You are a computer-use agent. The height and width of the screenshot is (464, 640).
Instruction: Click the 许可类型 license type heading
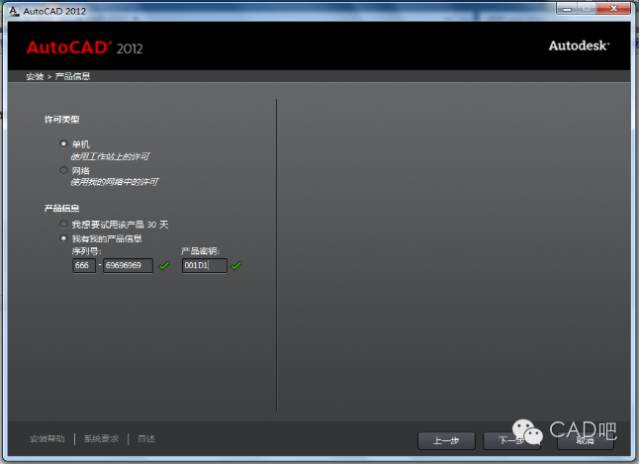pyautogui.click(x=62, y=120)
